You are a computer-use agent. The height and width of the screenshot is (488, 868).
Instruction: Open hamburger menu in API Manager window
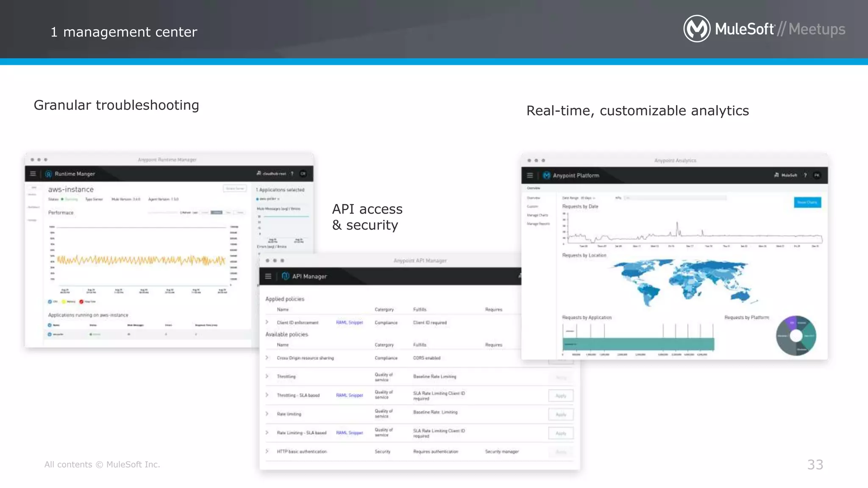click(x=268, y=276)
